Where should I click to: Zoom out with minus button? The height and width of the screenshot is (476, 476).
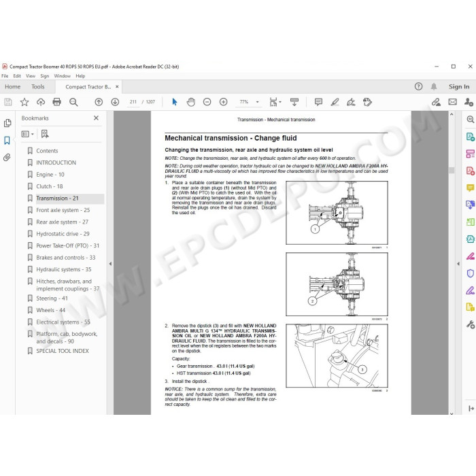[207, 102]
